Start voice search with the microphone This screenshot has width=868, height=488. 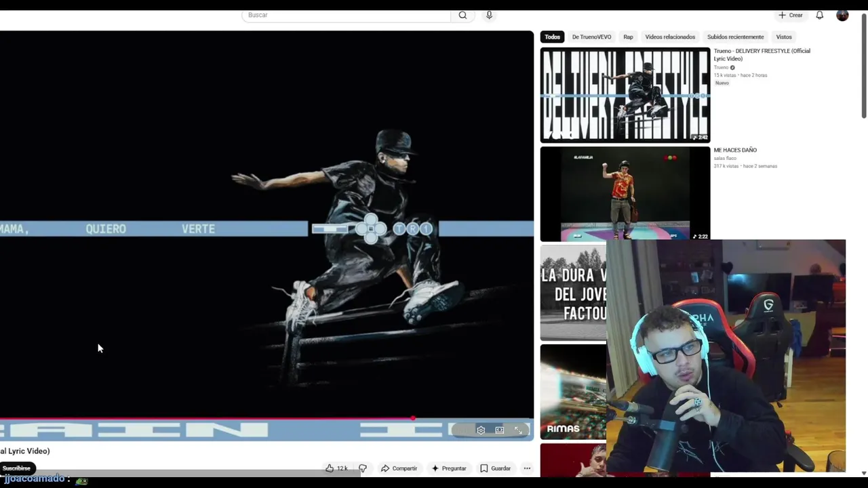click(489, 15)
